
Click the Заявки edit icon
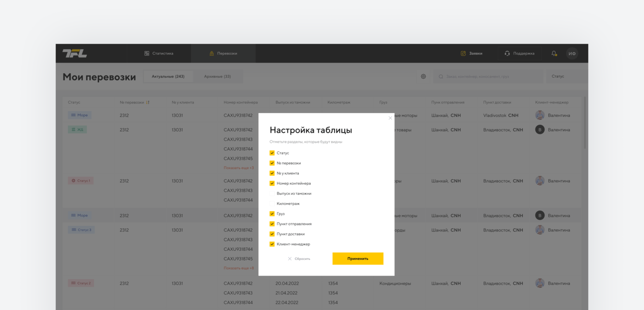463,53
